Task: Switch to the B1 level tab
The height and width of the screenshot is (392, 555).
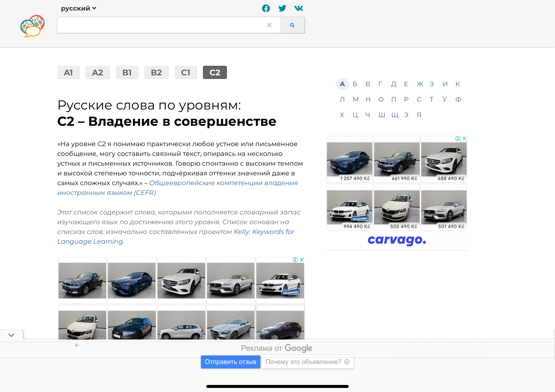Action: coord(127,72)
